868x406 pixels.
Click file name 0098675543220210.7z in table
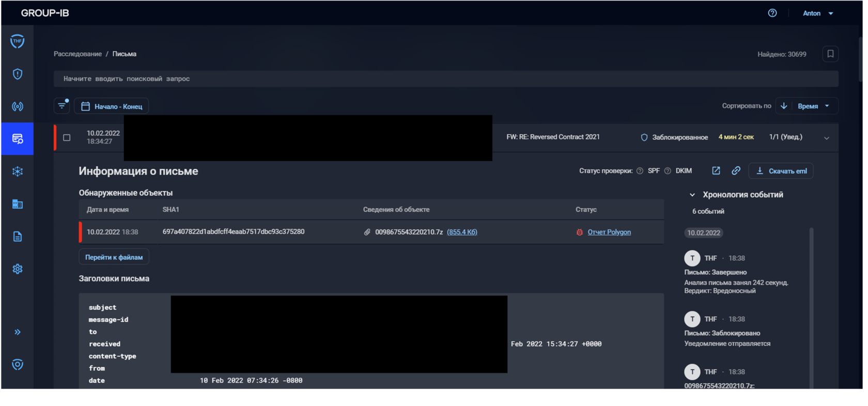(409, 232)
